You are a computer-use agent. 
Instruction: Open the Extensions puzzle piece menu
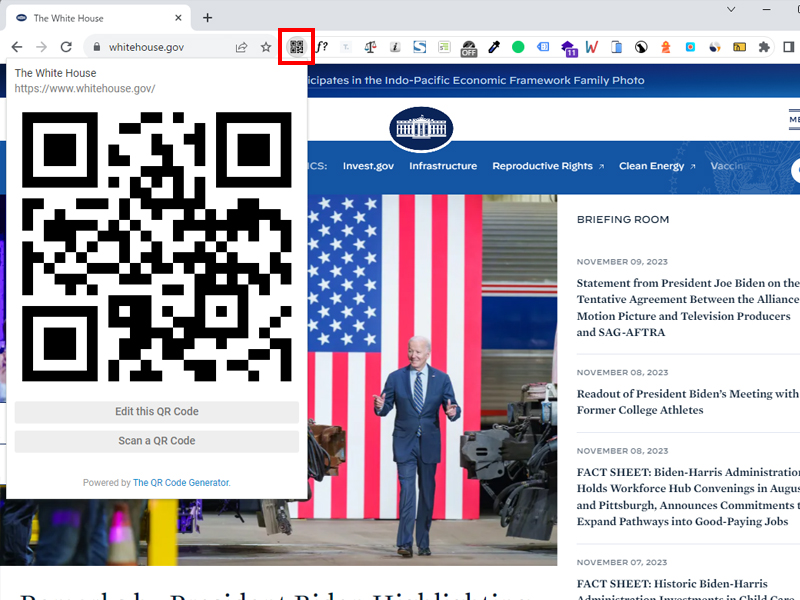pyautogui.click(x=764, y=47)
